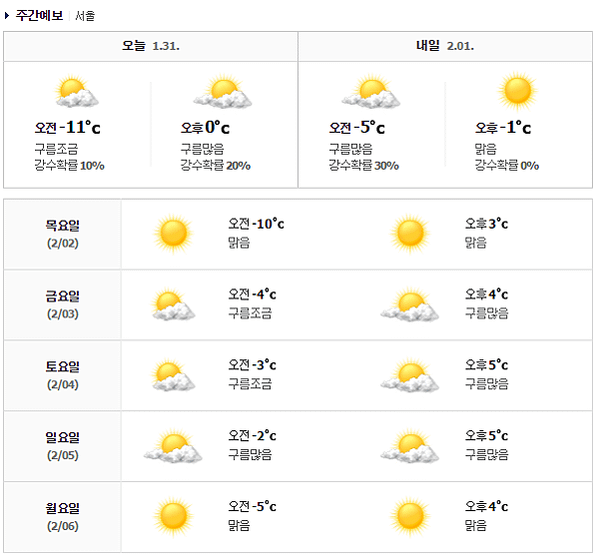
Task: Click tomorrow's afternoon sunny icon
Action: pyautogui.click(x=517, y=92)
